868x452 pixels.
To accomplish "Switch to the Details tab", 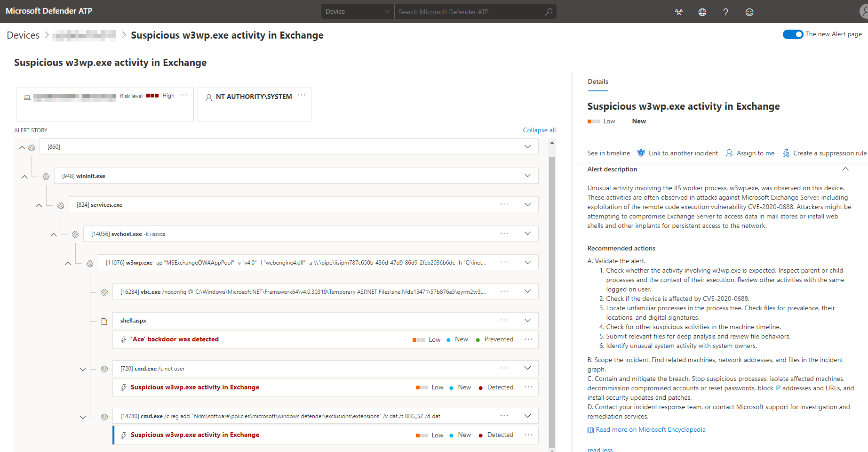I will (597, 81).
